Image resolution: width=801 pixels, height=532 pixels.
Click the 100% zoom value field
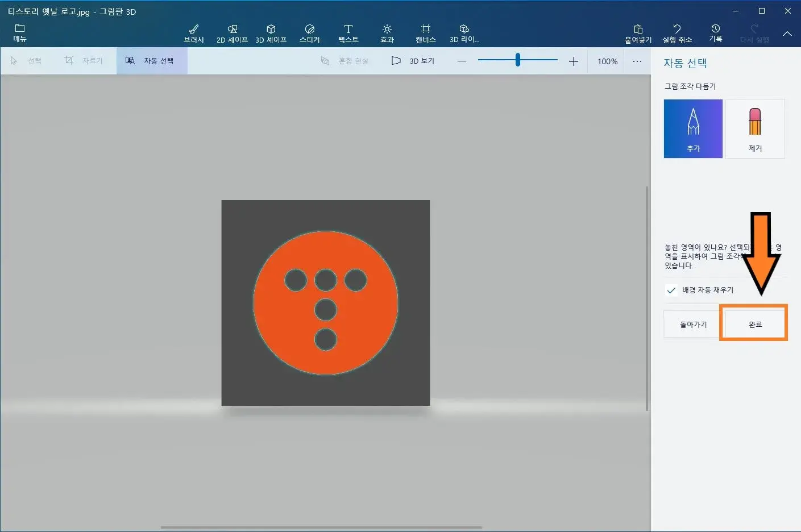coord(607,61)
